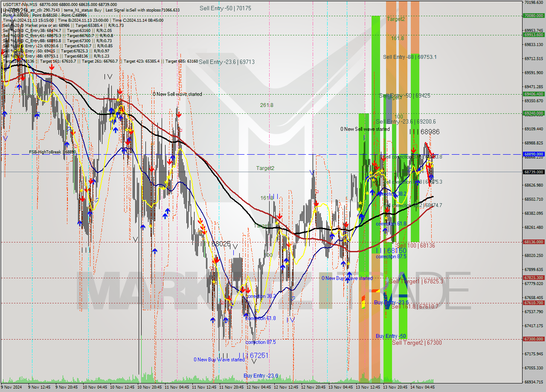The width and height of the screenshot is (546, 392).
Task: Click the 'FSB-HighToBreak | 68890' label
Action: [52, 152]
